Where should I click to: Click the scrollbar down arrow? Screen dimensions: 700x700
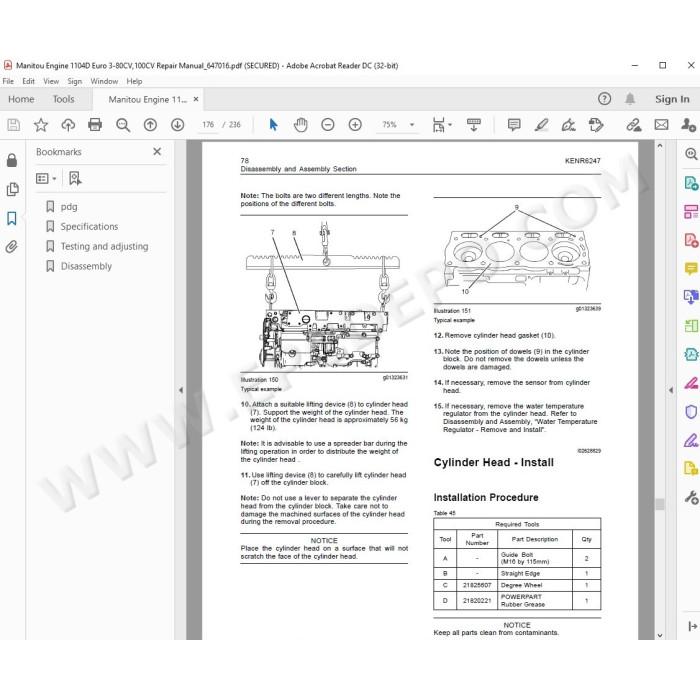coord(660,635)
